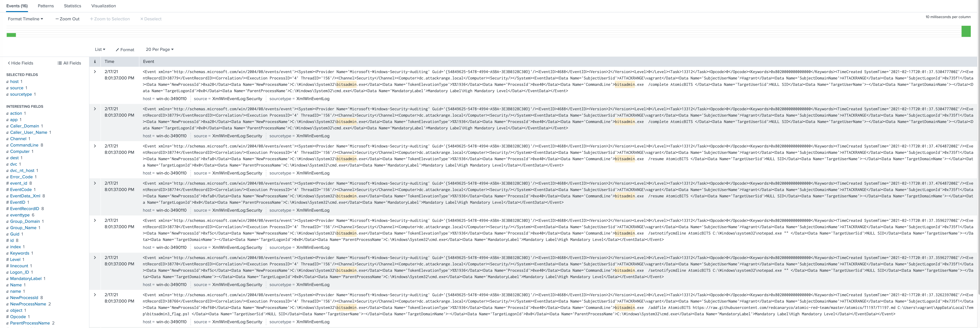Viewport: 980px width, 328px height.
Task: Click the green timeline bar on the right
Action: pyautogui.click(x=966, y=31)
